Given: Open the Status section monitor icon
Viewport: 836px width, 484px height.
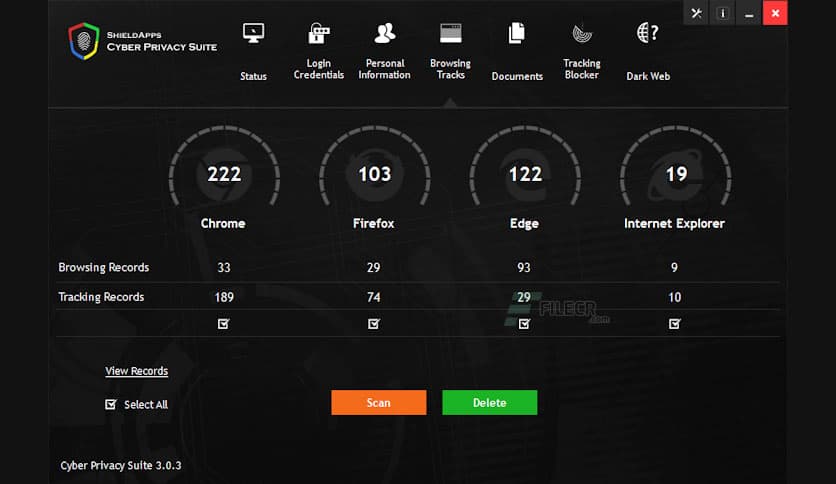Looking at the screenshot, I should pos(253,33).
